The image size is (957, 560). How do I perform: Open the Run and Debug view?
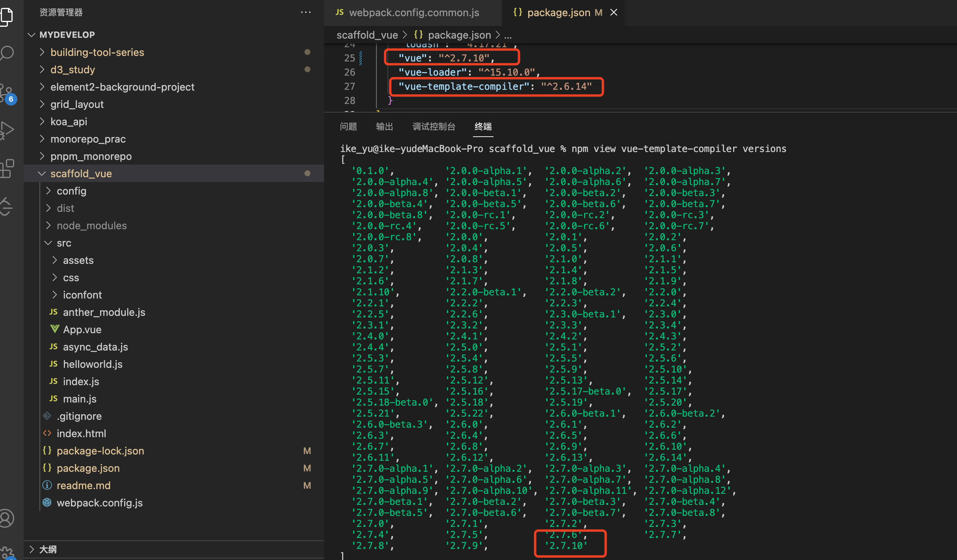point(7,130)
